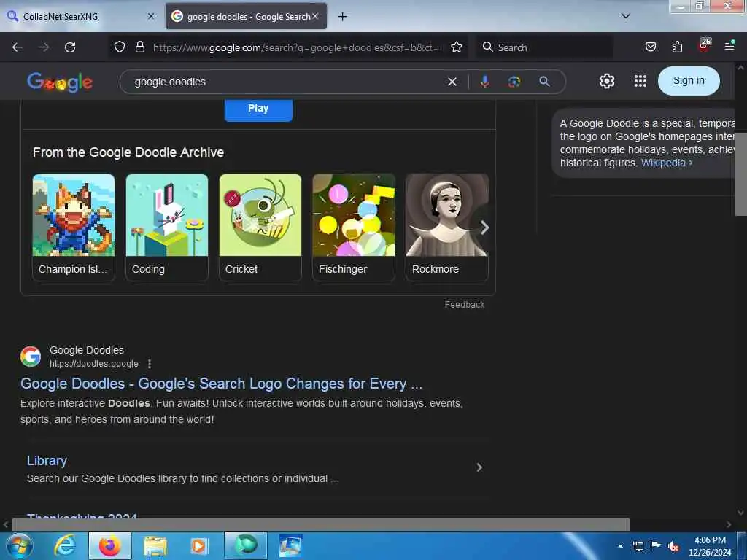The image size is (747, 560).
Task: Open the taskbar clock showing 4:06 PM
Action: [x=710, y=546]
